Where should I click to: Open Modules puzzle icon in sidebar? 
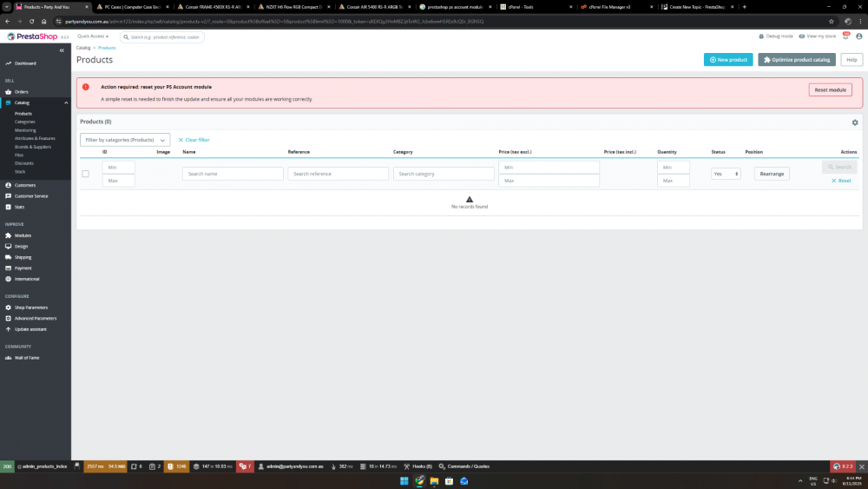9,235
